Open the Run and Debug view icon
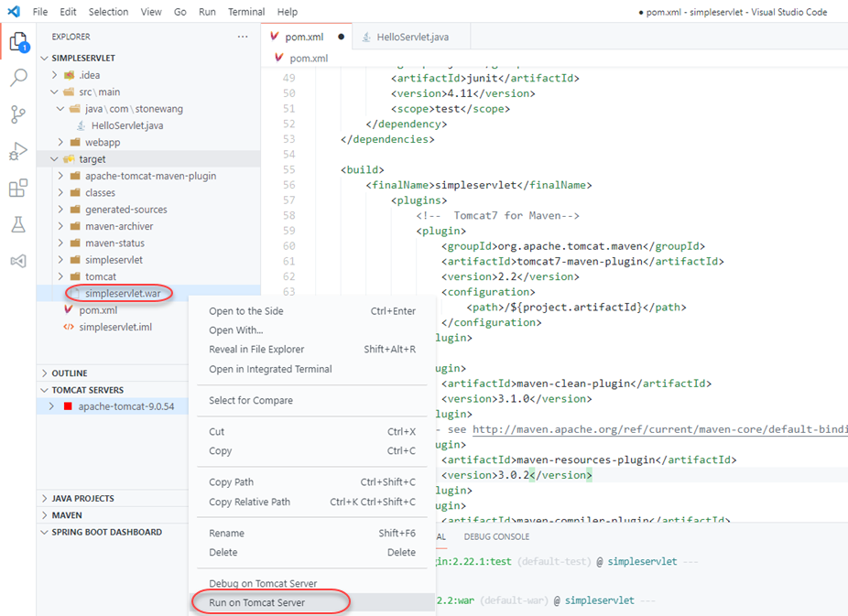This screenshot has height=616, width=848. point(18,151)
